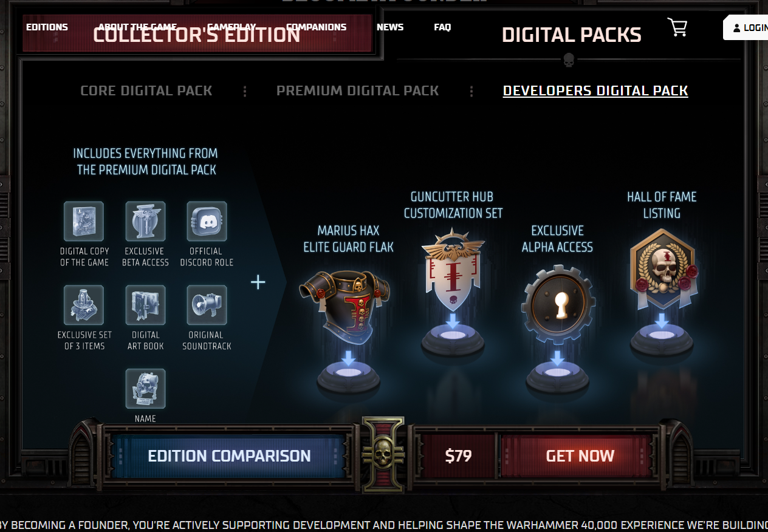This screenshot has height=532, width=768.
Task: Click the Login button
Action: coord(746,28)
